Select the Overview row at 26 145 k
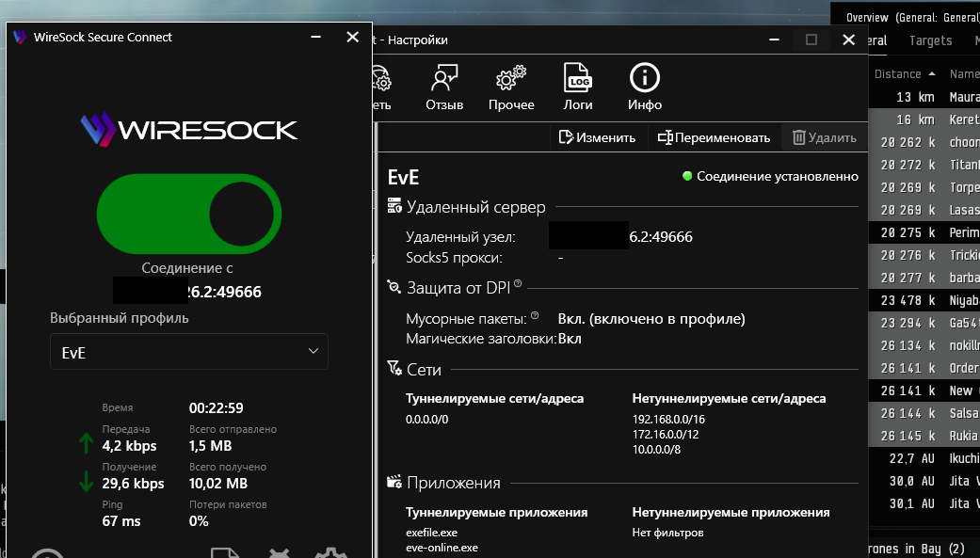Viewport: 980px width, 558px height. (x=924, y=436)
